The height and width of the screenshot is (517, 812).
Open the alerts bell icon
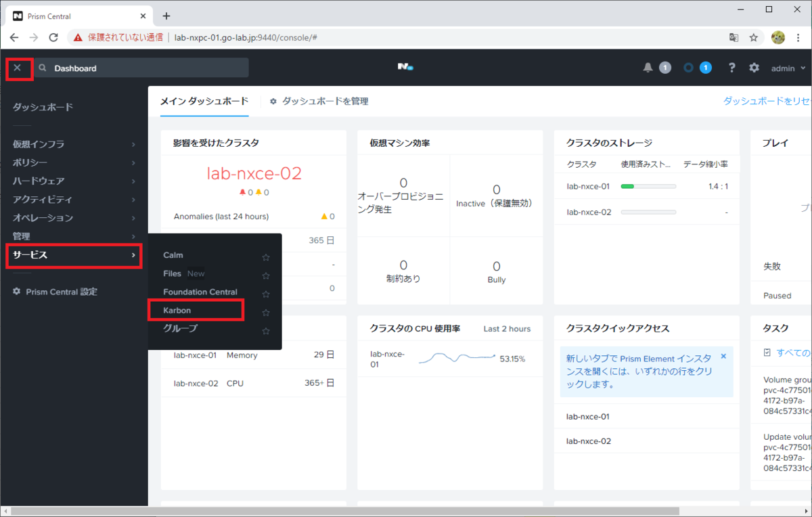648,68
